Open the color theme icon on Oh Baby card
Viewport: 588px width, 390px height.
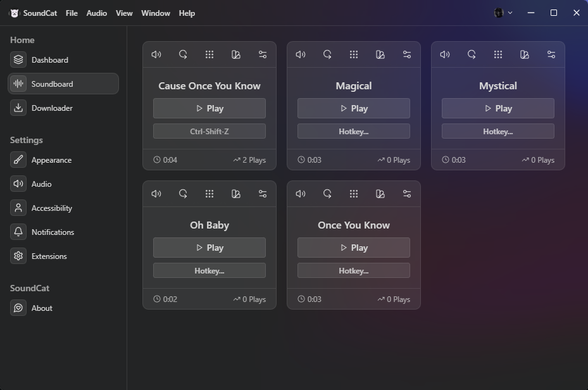tap(236, 194)
